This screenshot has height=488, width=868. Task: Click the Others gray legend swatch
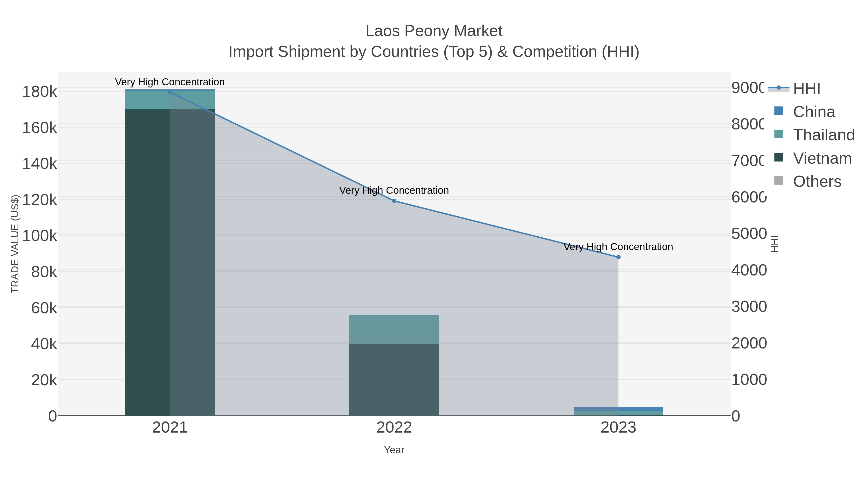779,180
